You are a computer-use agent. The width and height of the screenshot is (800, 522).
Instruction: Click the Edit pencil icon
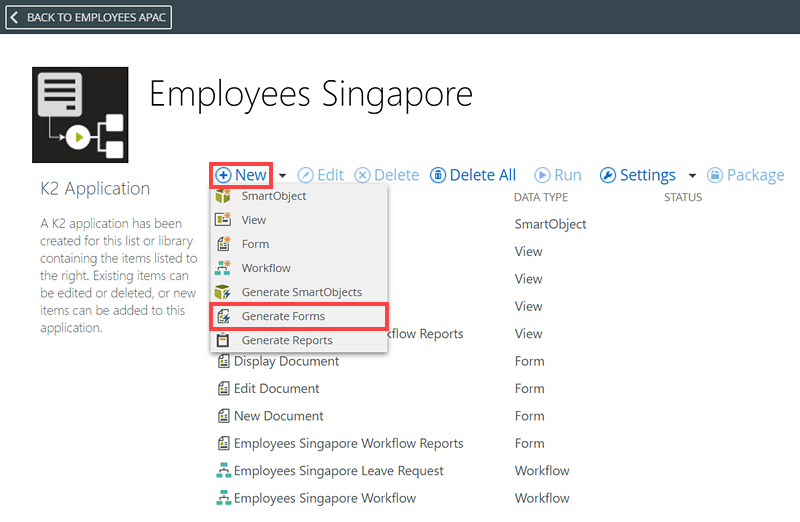point(305,175)
